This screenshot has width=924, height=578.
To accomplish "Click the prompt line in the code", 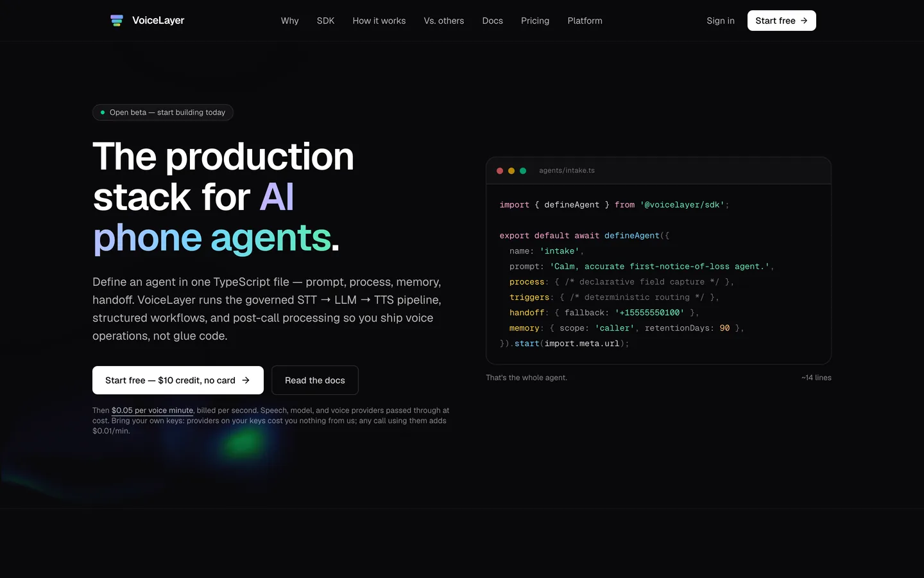I will (642, 267).
